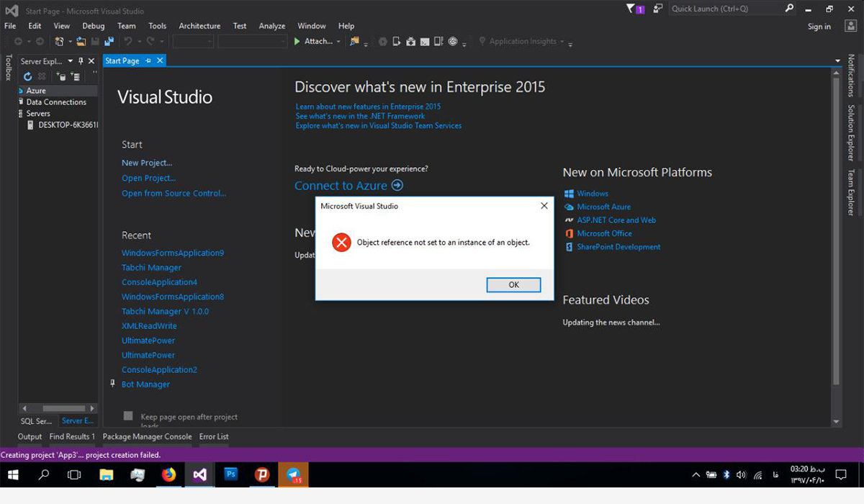Screen dimensions: 864x504
Task: Open the active files dropdown arrow
Action: coord(837,61)
